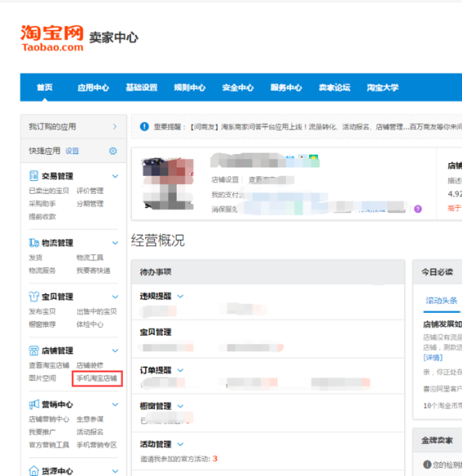Open the 应用中心 nav item
This screenshot has width=462, height=476.
coord(93,88)
